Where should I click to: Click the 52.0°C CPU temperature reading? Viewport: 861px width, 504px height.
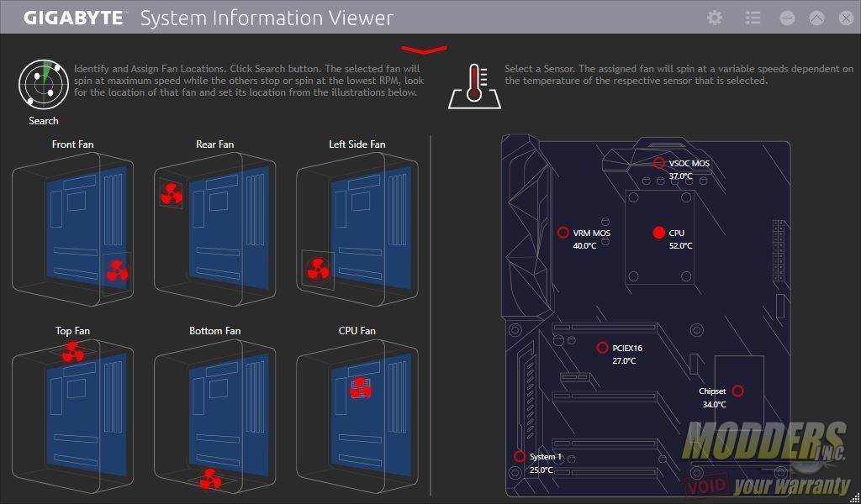[680, 245]
